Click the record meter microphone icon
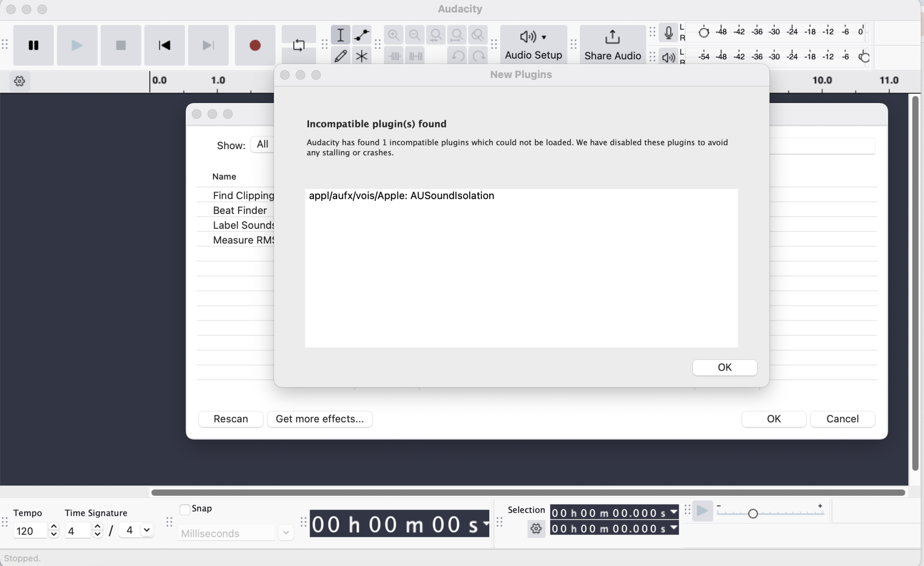 coord(668,33)
